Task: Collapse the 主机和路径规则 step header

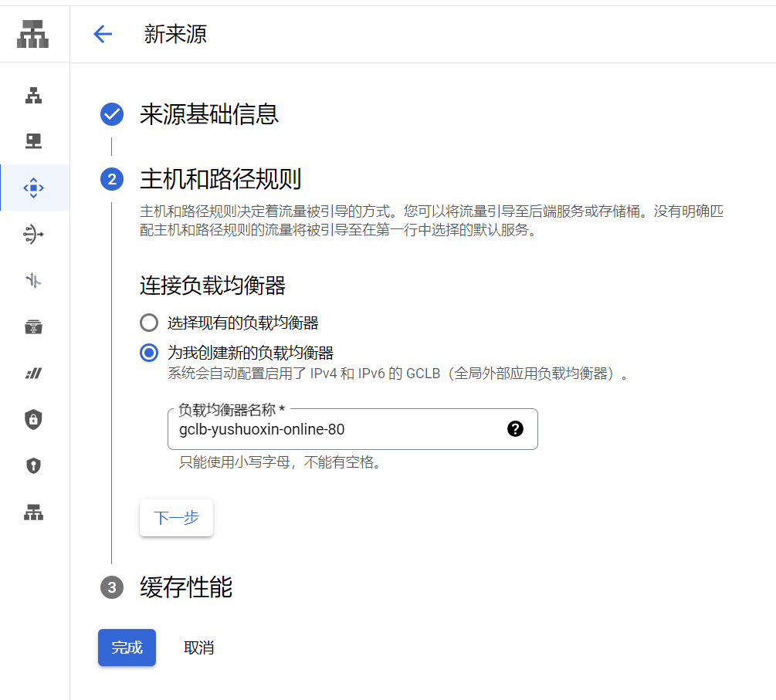Action: point(220,180)
